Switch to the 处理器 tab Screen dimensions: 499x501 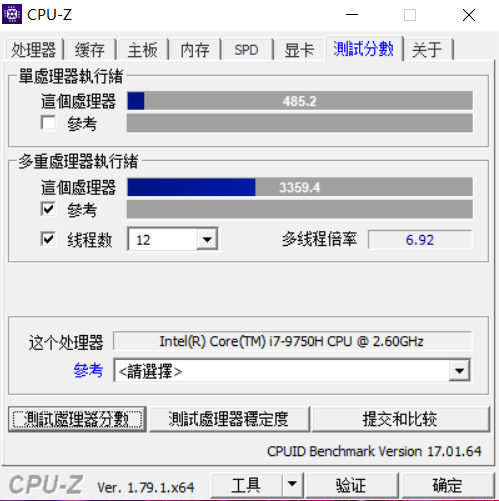click(34, 50)
